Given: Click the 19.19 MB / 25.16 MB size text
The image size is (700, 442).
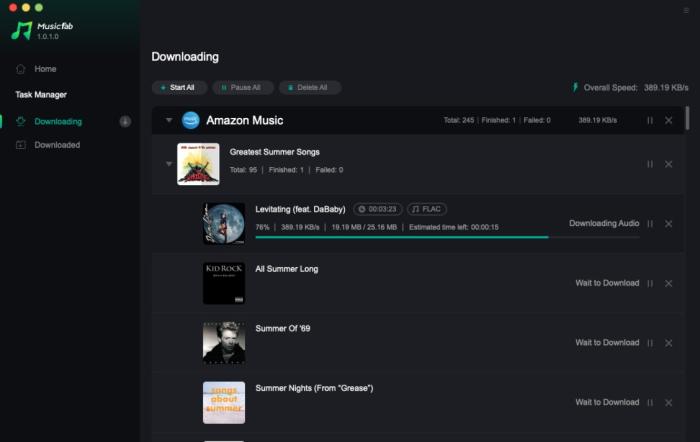Looking at the screenshot, I should 364,227.
